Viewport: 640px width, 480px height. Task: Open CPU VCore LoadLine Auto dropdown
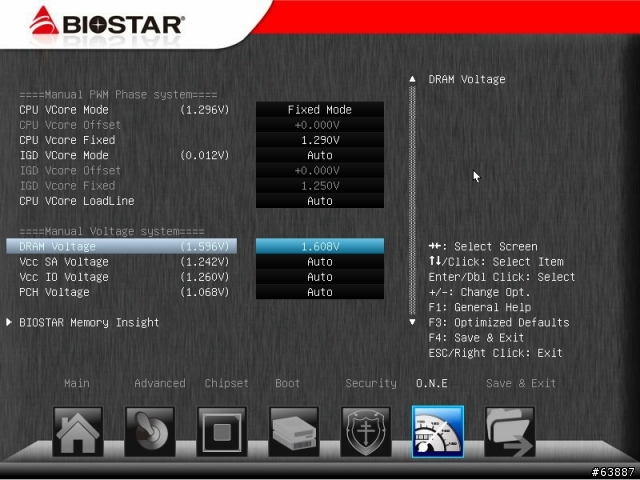pyautogui.click(x=320, y=201)
